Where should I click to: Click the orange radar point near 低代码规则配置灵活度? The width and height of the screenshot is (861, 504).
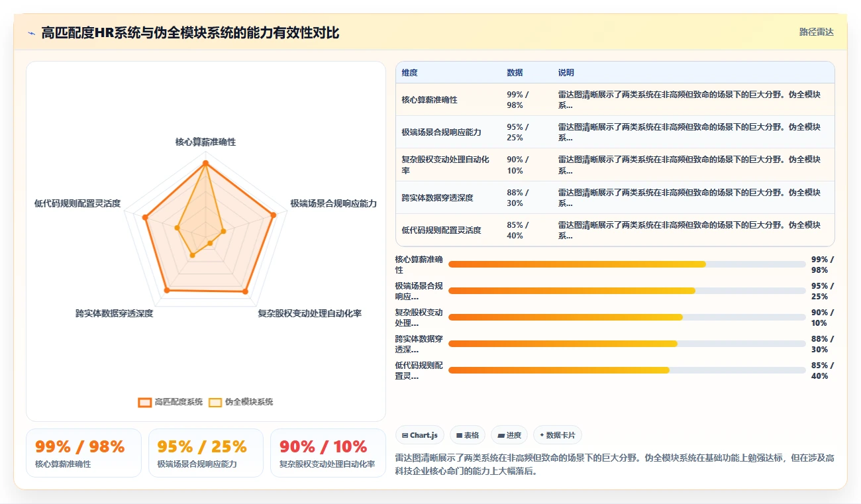(x=146, y=216)
